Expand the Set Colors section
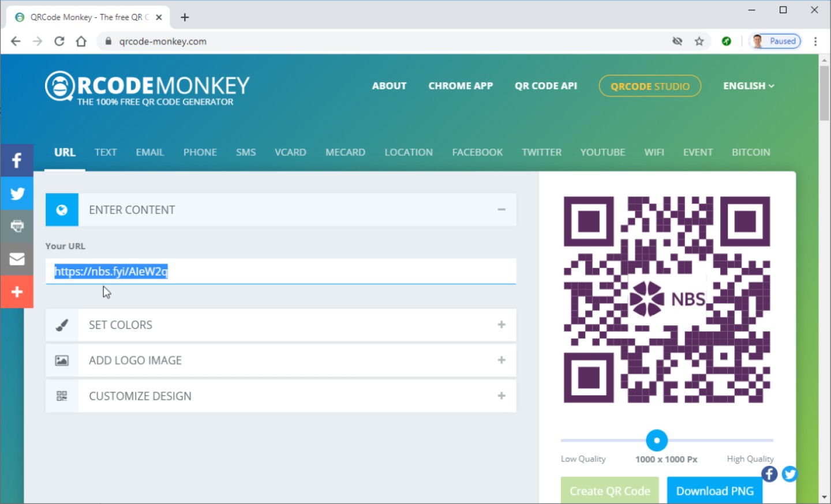 click(501, 325)
